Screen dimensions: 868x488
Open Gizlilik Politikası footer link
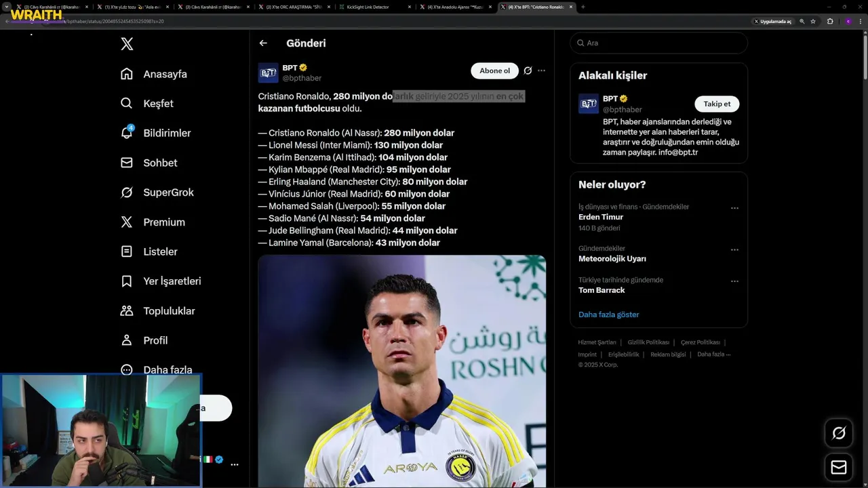[x=648, y=342]
